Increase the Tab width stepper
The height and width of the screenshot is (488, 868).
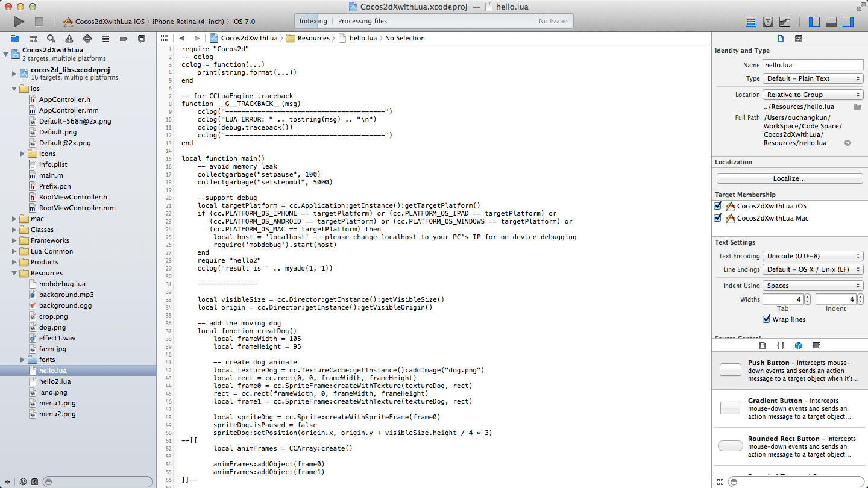point(807,297)
